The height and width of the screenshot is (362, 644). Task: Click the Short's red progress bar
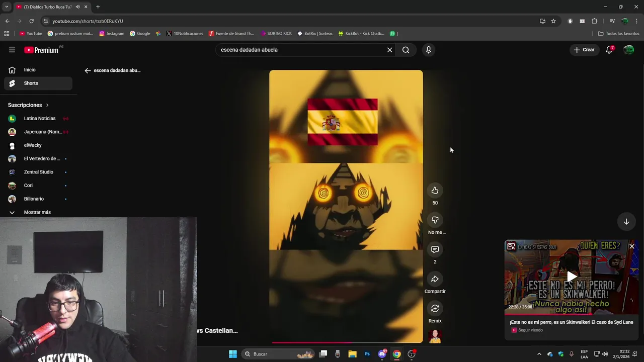(346, 342)
